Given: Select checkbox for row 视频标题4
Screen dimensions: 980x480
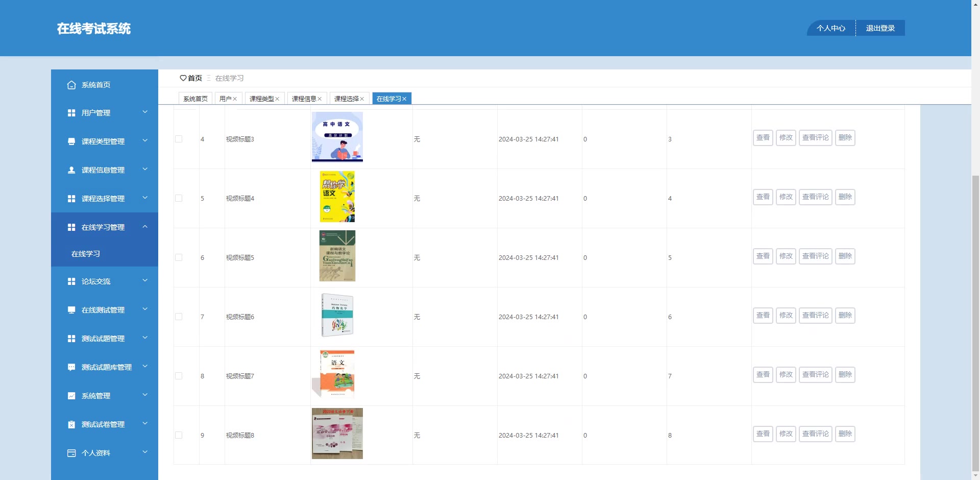Looking at the screenshot, I should 179,198.
